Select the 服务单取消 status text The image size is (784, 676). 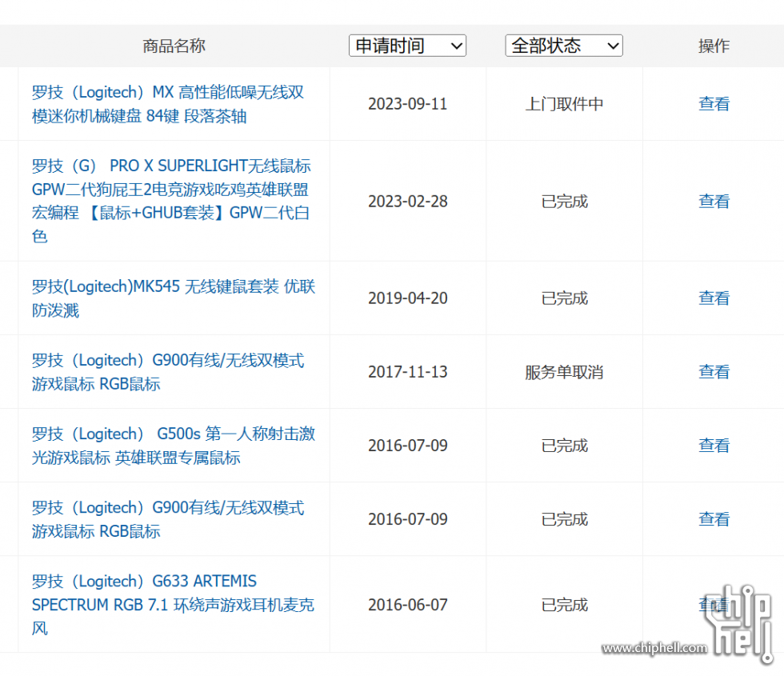pyautogui.click(x=564, y=372)
